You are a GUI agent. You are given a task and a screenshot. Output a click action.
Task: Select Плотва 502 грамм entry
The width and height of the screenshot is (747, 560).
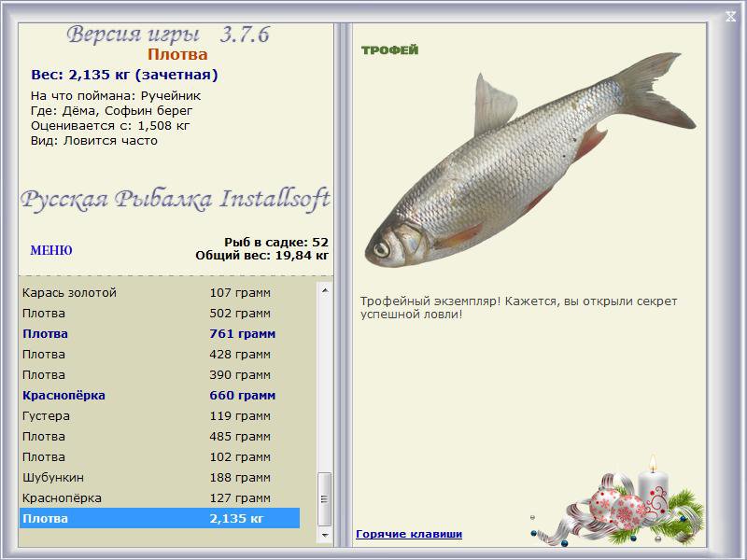(x=160, y=314)
